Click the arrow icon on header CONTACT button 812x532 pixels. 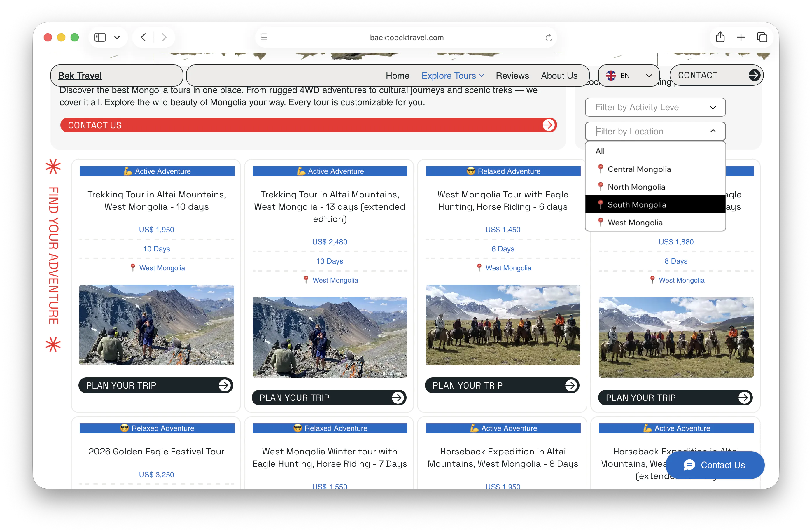(x=754, y=75)
